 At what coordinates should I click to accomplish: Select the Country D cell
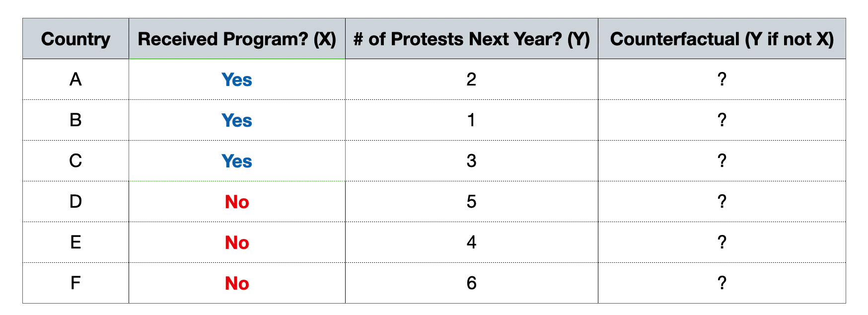75,202
